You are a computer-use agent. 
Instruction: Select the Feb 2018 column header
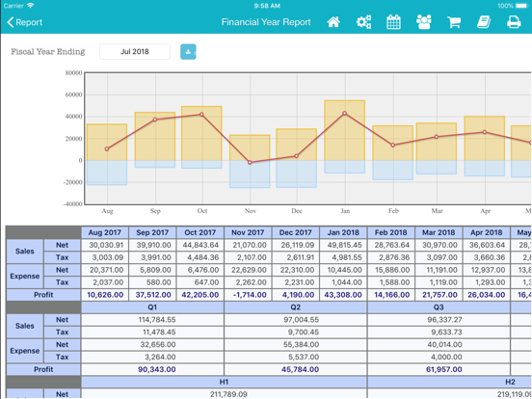click(391, 233)
